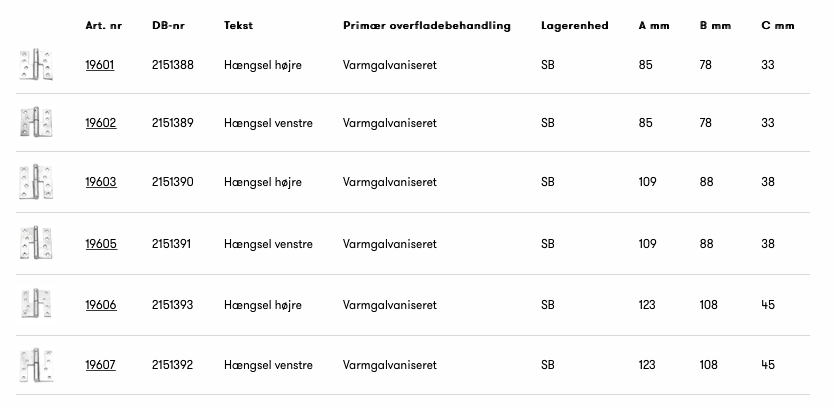Open product image beside article 19603
Screen dimensions: 835x407
[x=37, y=182]
